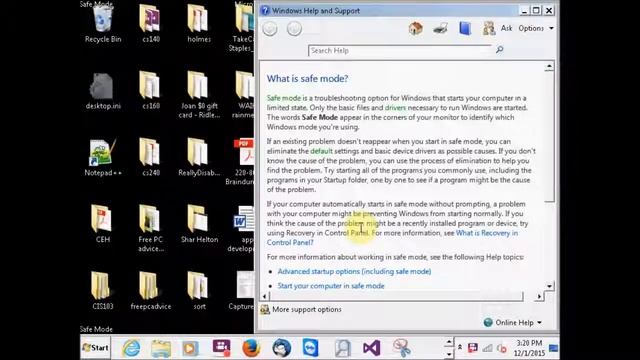The height and width of the screenshot is (360, 640).
Task: Select the CEH desktop folder
Action: (x=102, y=224)
